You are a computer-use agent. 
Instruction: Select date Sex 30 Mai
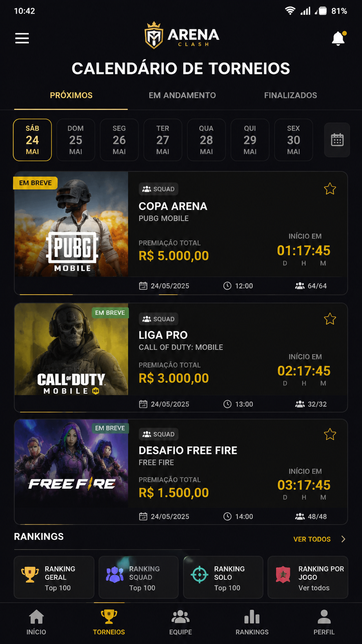tap(294, 140)
